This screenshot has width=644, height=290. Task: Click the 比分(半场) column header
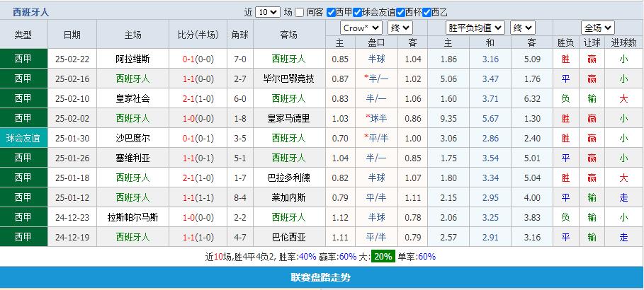coord(198,35)
